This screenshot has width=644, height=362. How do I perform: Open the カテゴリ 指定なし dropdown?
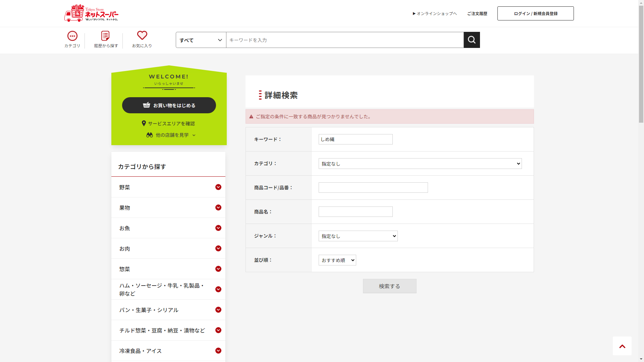(420, 164)
